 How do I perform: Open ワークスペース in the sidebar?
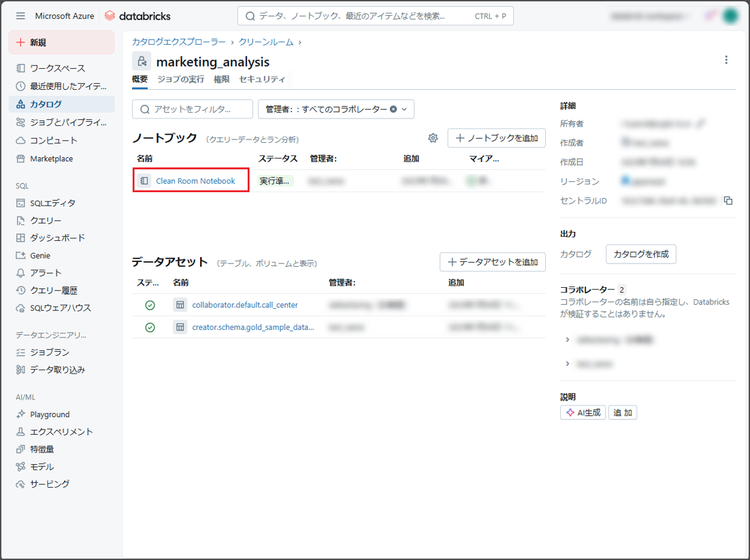61,69
